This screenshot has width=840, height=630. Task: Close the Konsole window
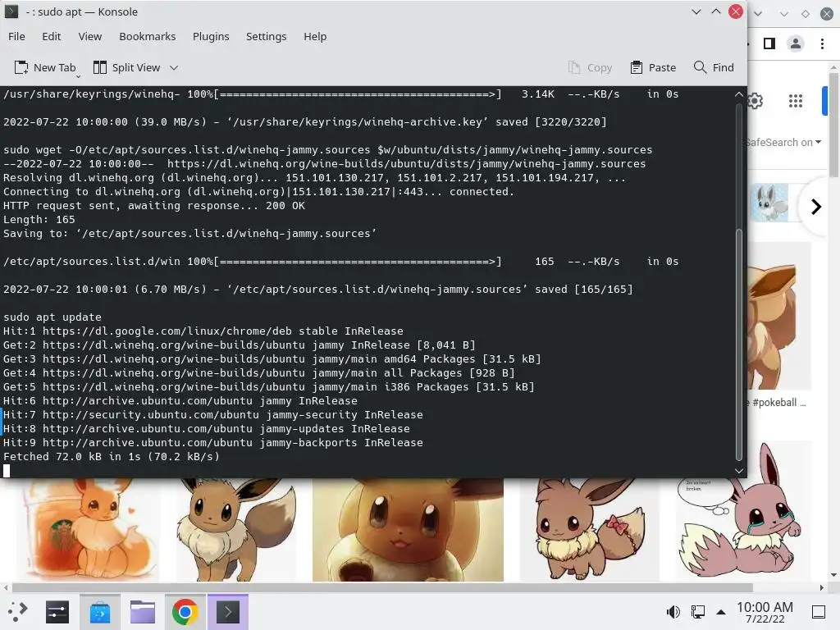point(736,11)
